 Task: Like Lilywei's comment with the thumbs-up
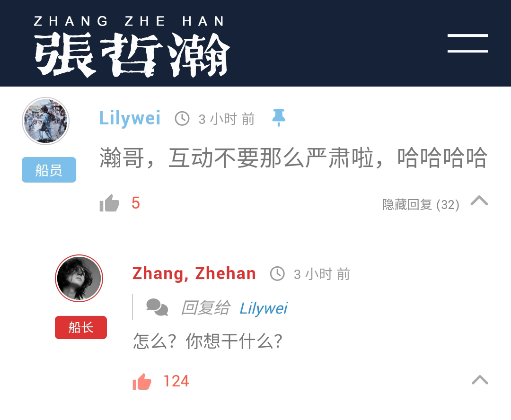pos(109,203)
